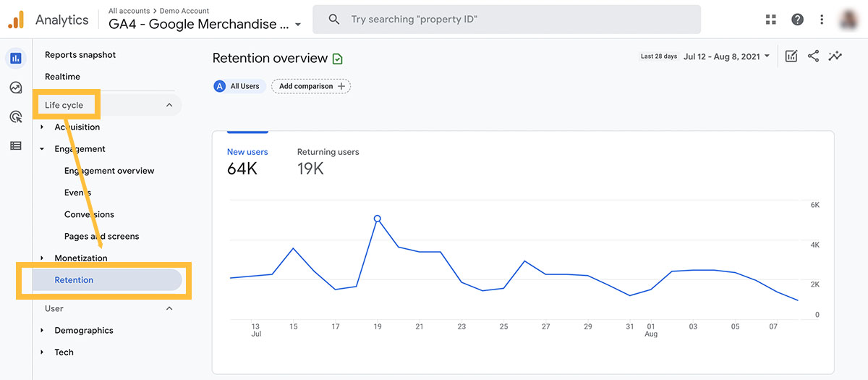Image resolution: width=868 pixels, height=380 pixels.
Task: Click the Last 28 days label
Action: (659, 56)
